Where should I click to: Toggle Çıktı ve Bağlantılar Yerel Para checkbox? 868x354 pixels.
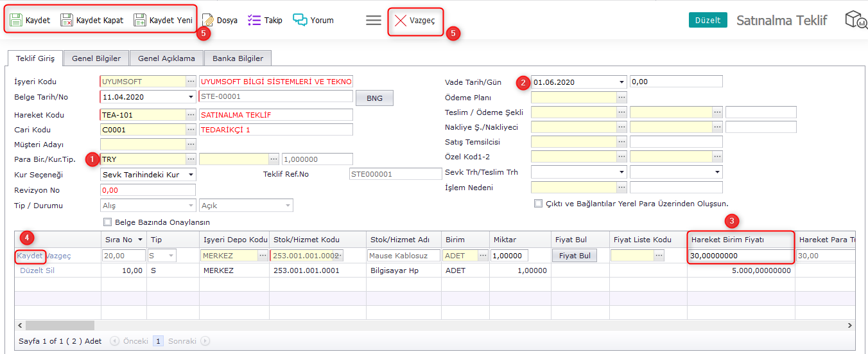coord(538,204)
